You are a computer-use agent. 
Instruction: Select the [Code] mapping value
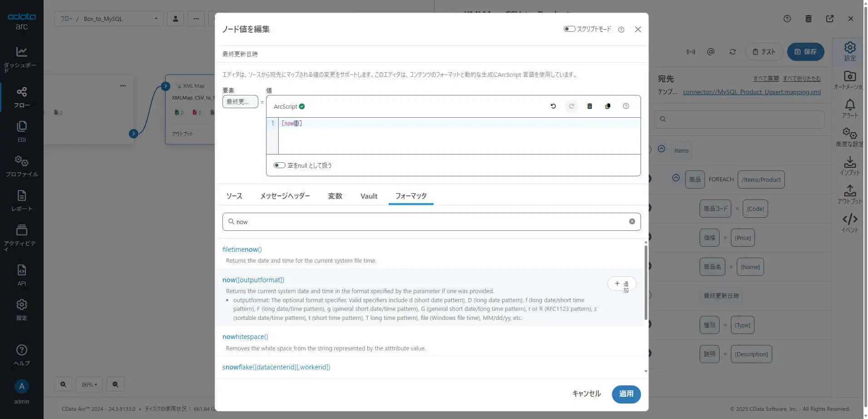click(x=755, y=209)
